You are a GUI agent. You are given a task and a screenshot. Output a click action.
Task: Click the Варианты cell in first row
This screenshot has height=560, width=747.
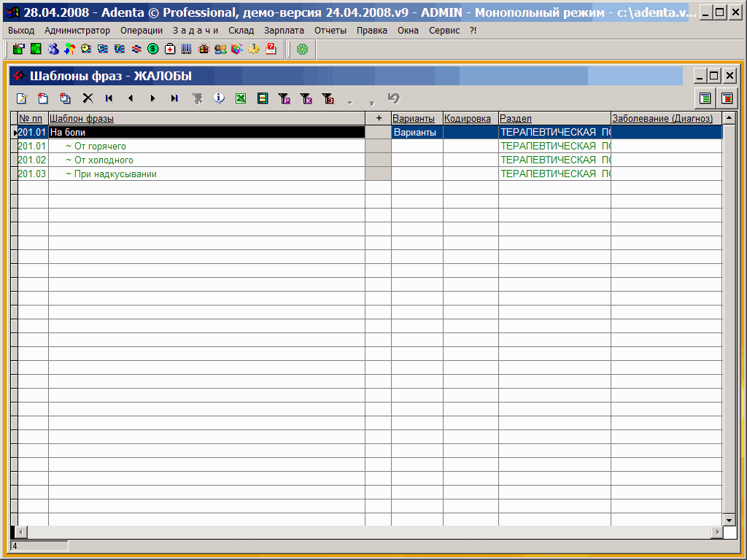click(417, 133)
